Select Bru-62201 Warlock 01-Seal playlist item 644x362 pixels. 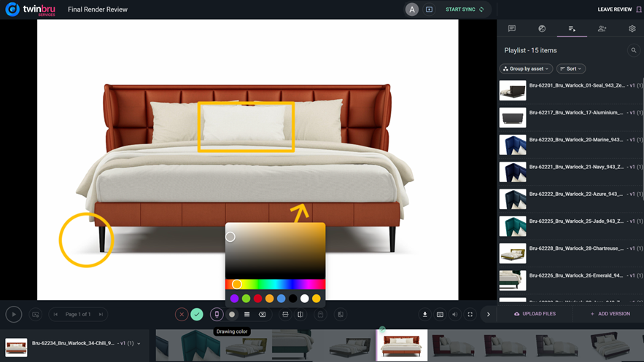pos(570,90)
